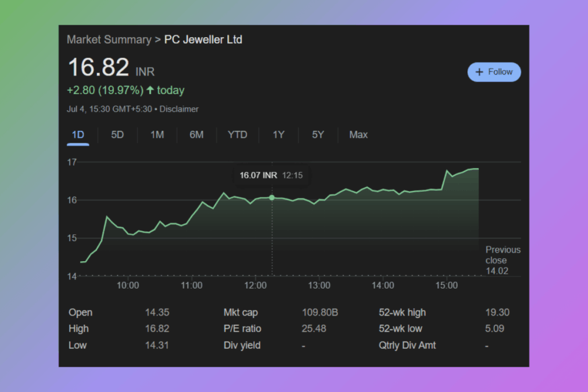Image resolution: width=588 pixels, height=392 pixels.
Task: Click the plus icon on Follow button
Action: click(x=479, y=72)
